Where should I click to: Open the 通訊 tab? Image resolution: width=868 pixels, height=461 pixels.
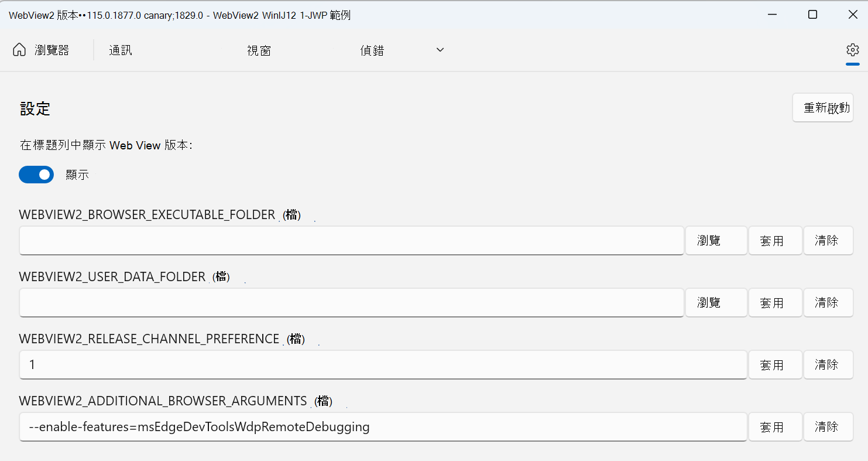tap(121, 50)
